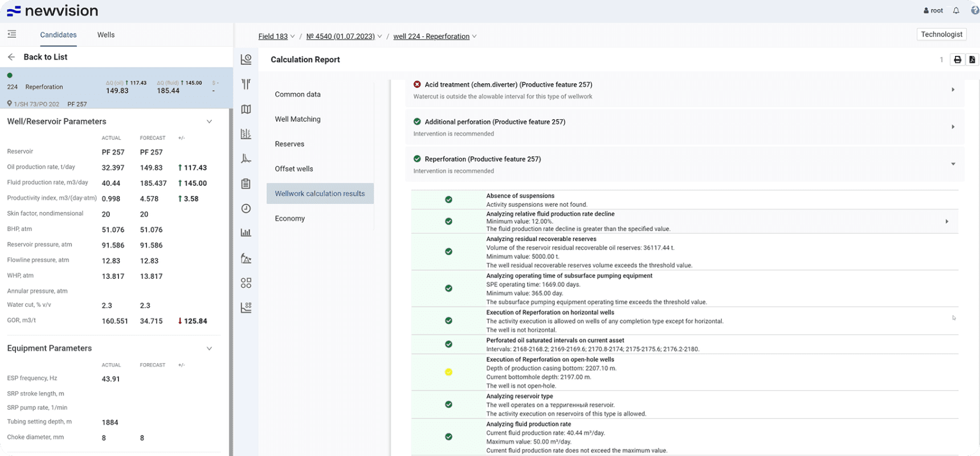Image resolution: width=980 pixels, height=456 pixels.
Task: Switch to the Wells tab
Action: 106,35
